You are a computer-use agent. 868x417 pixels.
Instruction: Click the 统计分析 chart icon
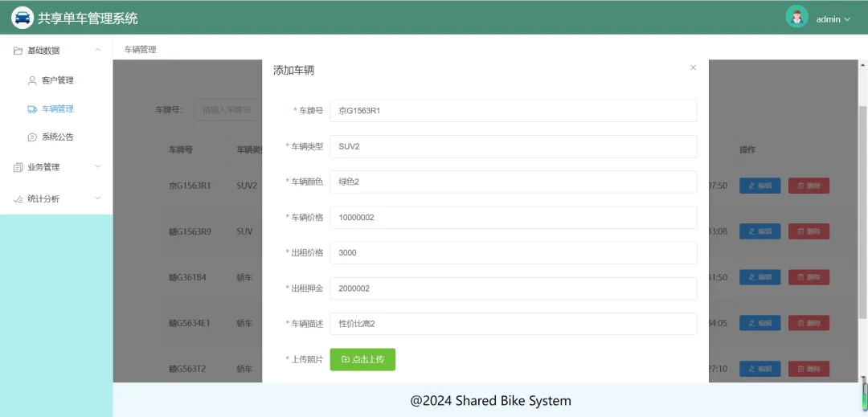18,199
